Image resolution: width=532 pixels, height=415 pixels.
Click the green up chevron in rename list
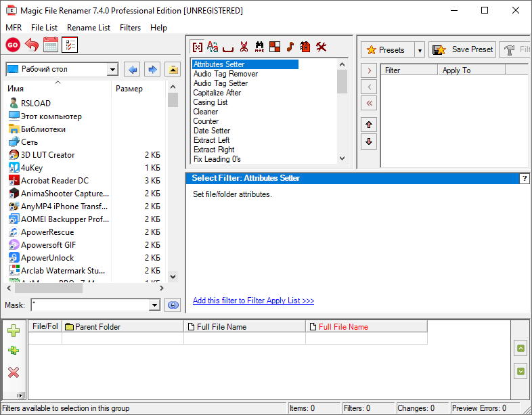click(x=520, y=348)
